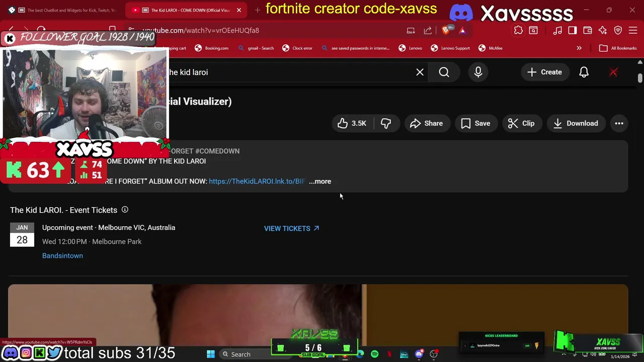Open browser hamburger main menu
This screenshot has width=644, height=362.
point(633,30)
